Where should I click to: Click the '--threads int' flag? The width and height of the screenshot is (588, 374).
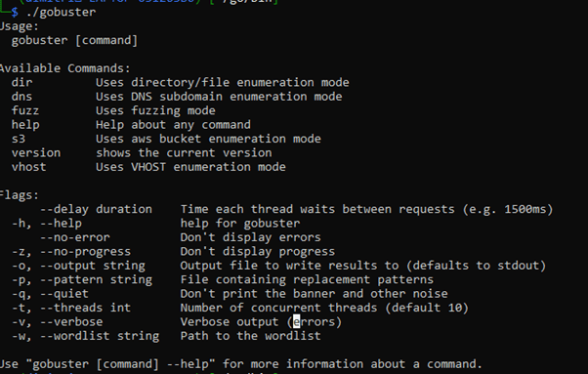tap(86, 308)
